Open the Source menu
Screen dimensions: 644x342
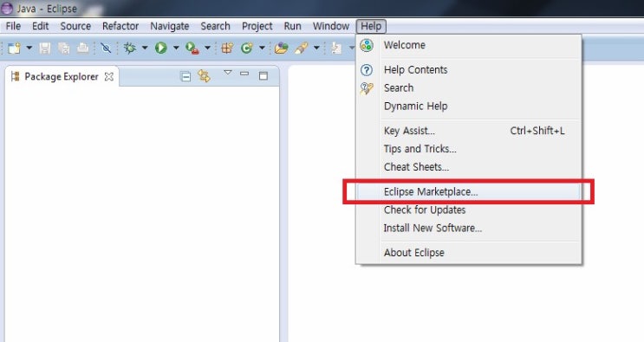[75, 26]
